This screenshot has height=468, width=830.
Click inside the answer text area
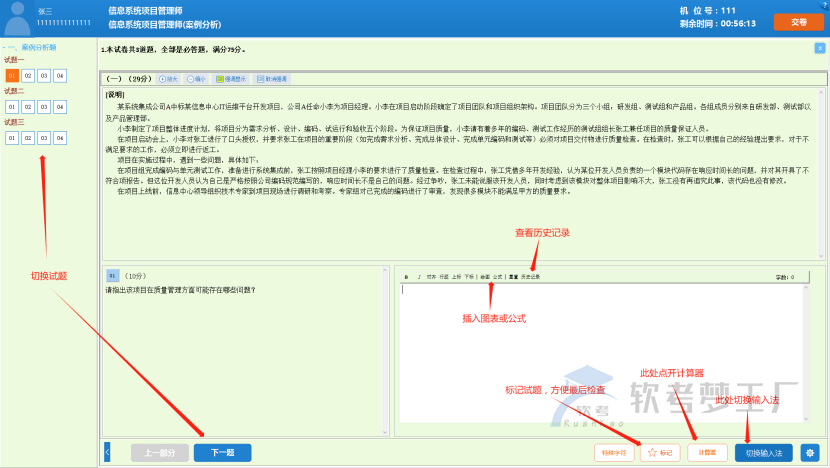point(600,350)
